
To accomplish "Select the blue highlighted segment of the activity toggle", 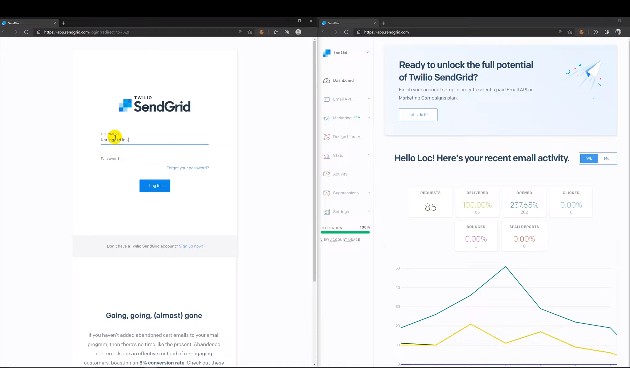I will [x=589, y=158].
